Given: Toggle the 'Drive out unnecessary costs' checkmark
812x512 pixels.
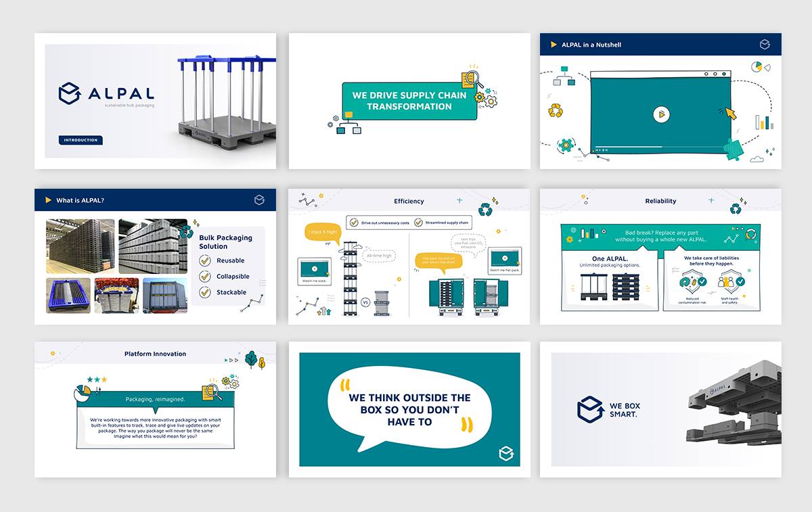Looking at the screenshot, I should tap(354, 222).
